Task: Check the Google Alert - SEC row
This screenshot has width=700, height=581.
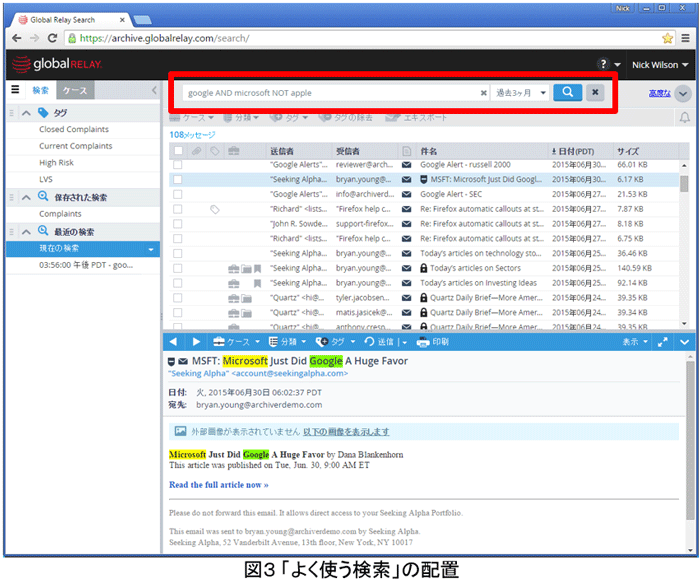Action: pyautogui.click(x=178, y=194)
